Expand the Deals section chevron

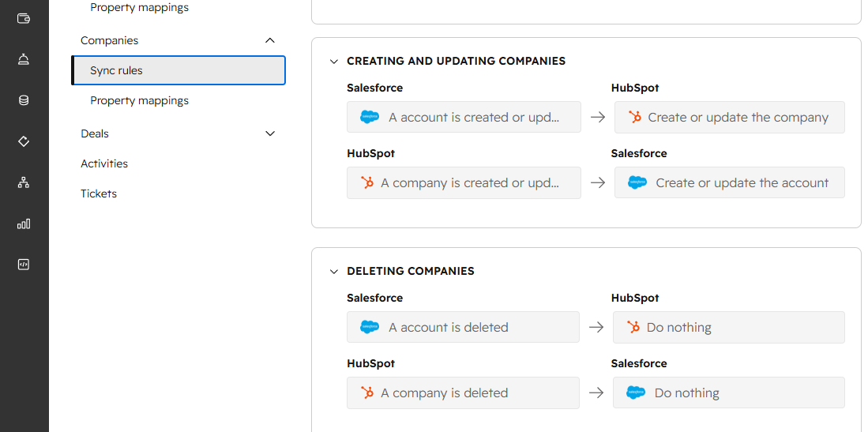pos(270,133)
